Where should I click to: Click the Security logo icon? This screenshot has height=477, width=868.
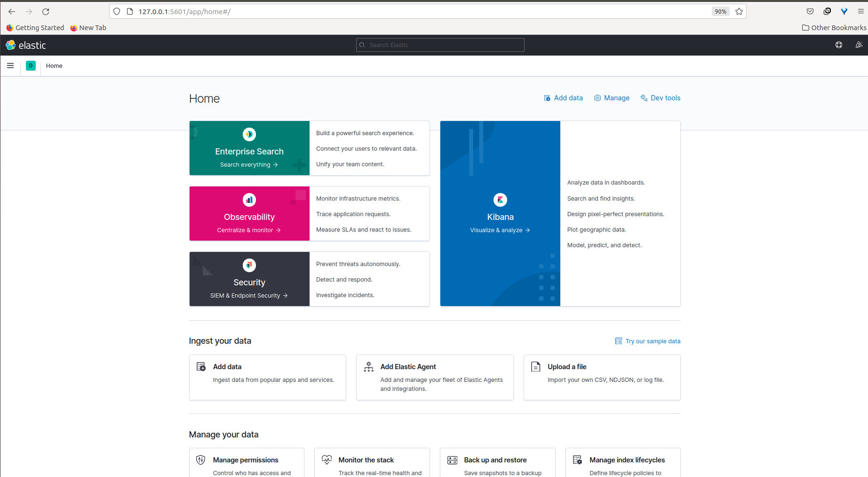point(249,265)
